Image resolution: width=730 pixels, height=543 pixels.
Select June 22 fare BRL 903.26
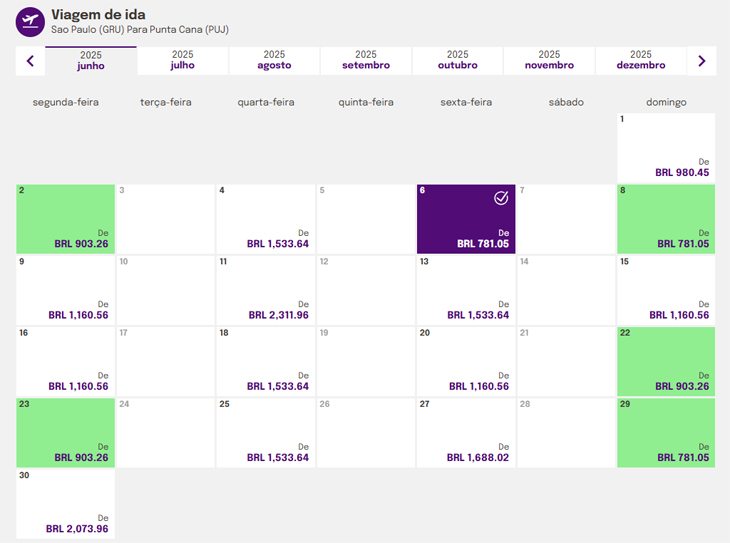tap(666, 361)
